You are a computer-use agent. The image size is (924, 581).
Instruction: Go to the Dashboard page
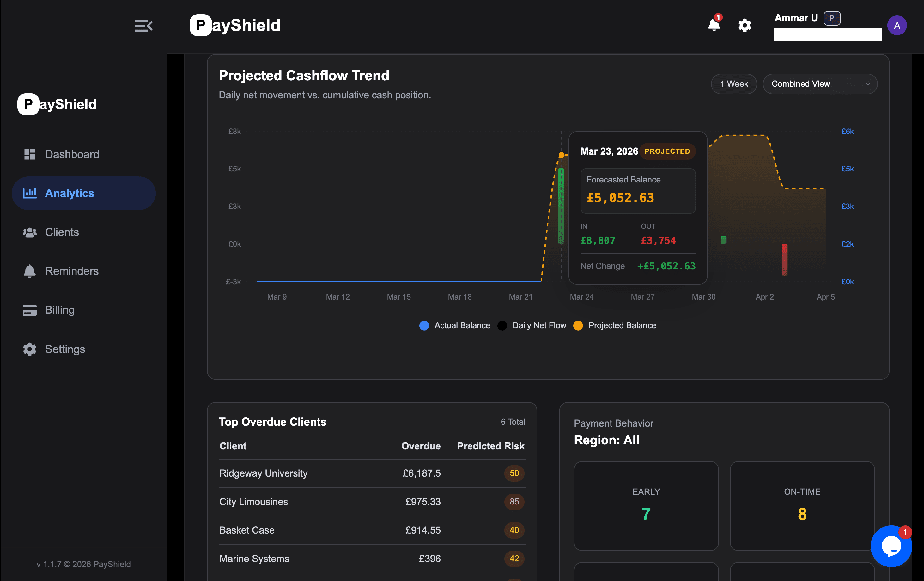84,154
